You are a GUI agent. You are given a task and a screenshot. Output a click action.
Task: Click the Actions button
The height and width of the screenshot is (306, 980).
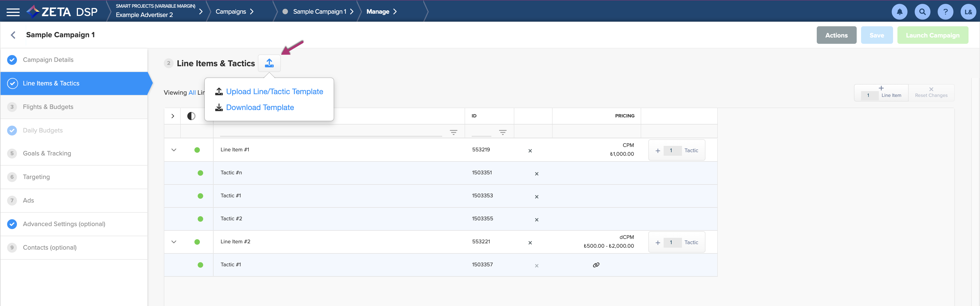point(836,35)
